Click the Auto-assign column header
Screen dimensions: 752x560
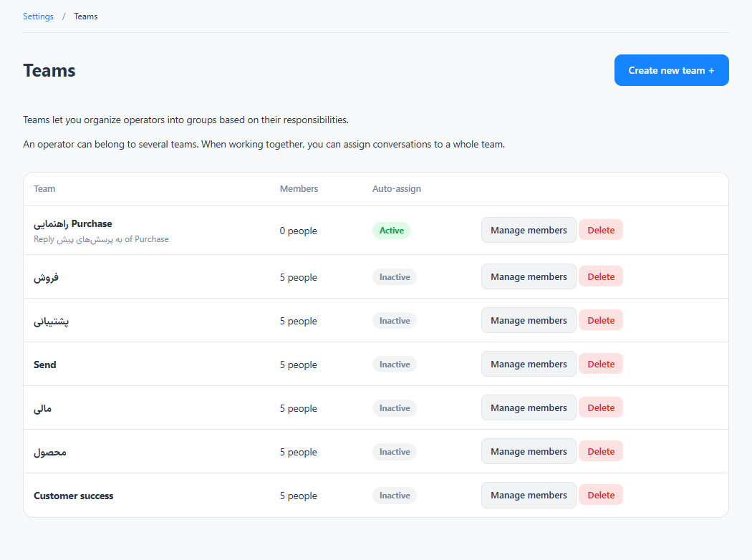point(397,189)
